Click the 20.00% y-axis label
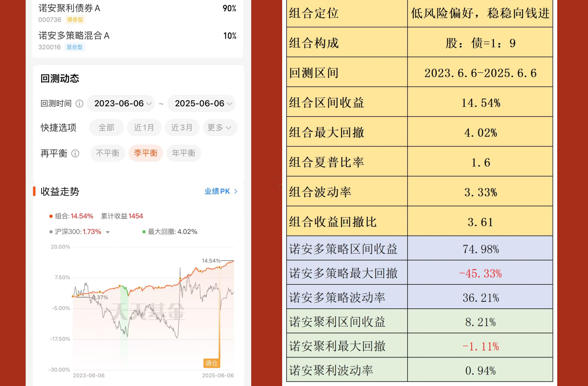This screenshot has height=386, width=588. (x=61, y=247)
